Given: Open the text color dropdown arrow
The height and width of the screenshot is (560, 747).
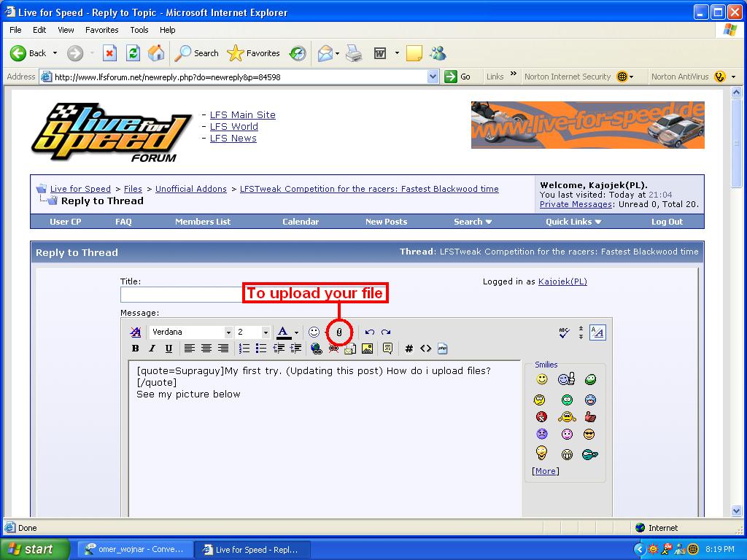Looking at the screenshot, I should (x=296, y=332).
